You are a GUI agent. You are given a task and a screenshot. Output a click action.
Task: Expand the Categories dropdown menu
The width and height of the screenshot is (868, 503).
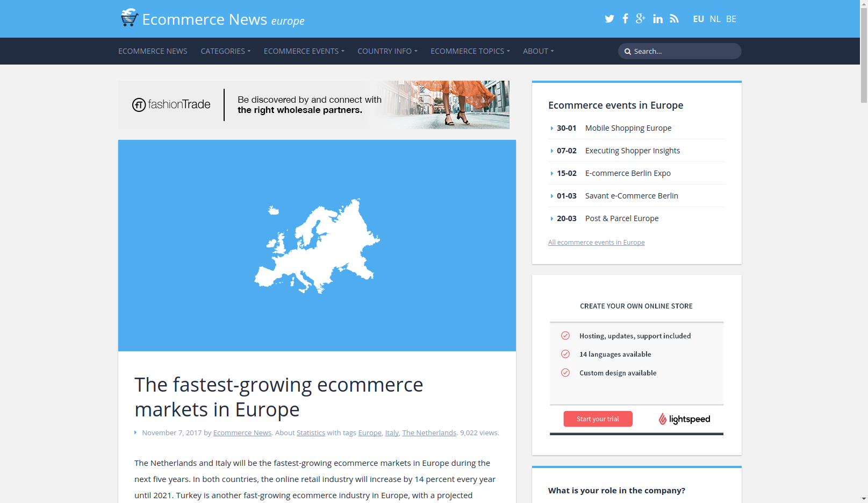coord(225,51)
